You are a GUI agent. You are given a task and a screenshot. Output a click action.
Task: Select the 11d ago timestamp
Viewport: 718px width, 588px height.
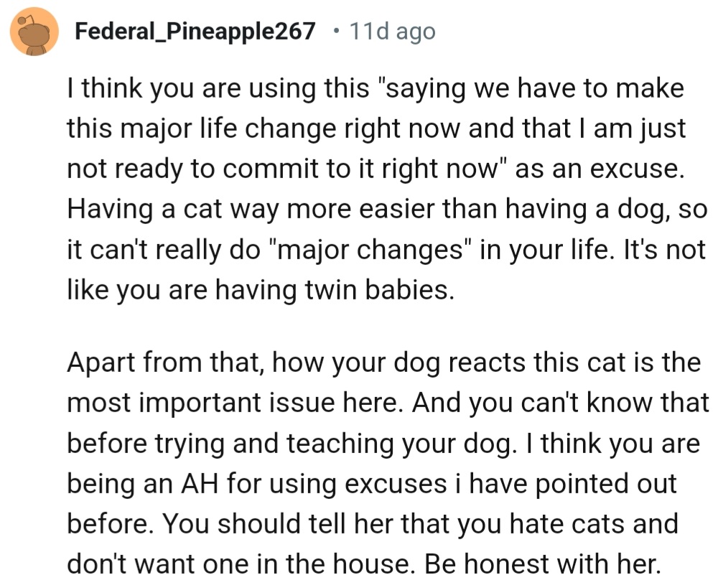pos(393,32)
